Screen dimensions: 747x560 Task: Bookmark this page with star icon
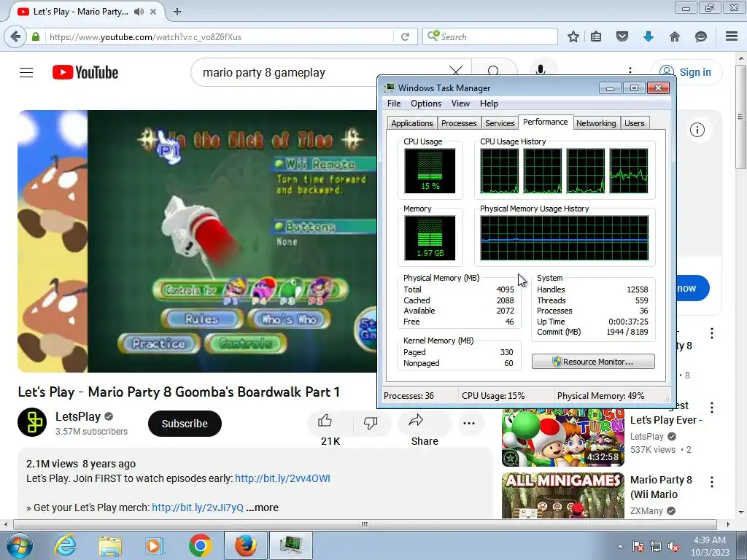click(573, 36)
